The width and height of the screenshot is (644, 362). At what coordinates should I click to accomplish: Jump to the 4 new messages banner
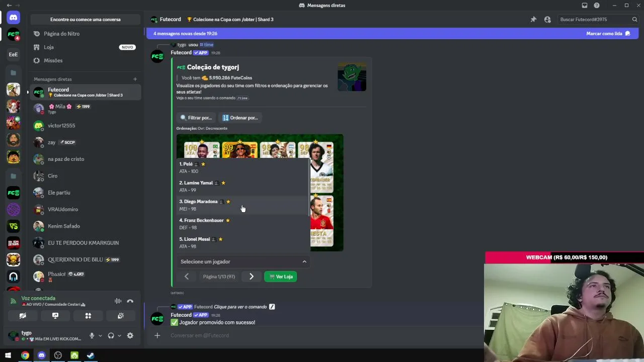pos(392,34)
